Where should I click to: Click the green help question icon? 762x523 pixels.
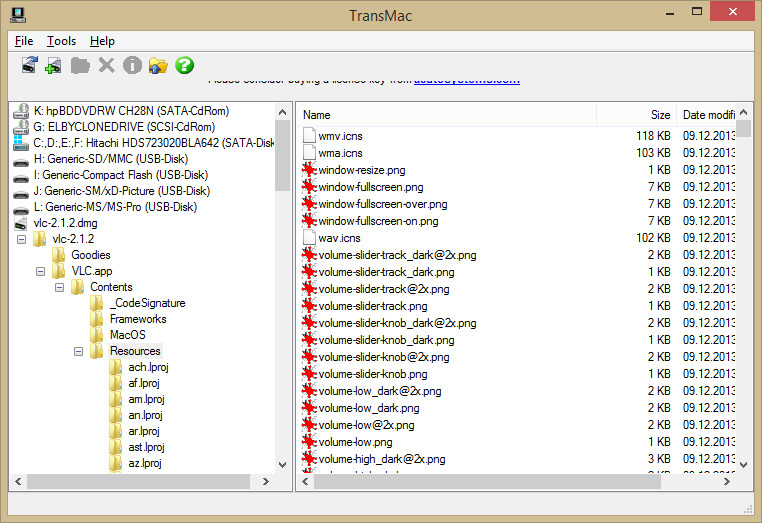point(185,65)
